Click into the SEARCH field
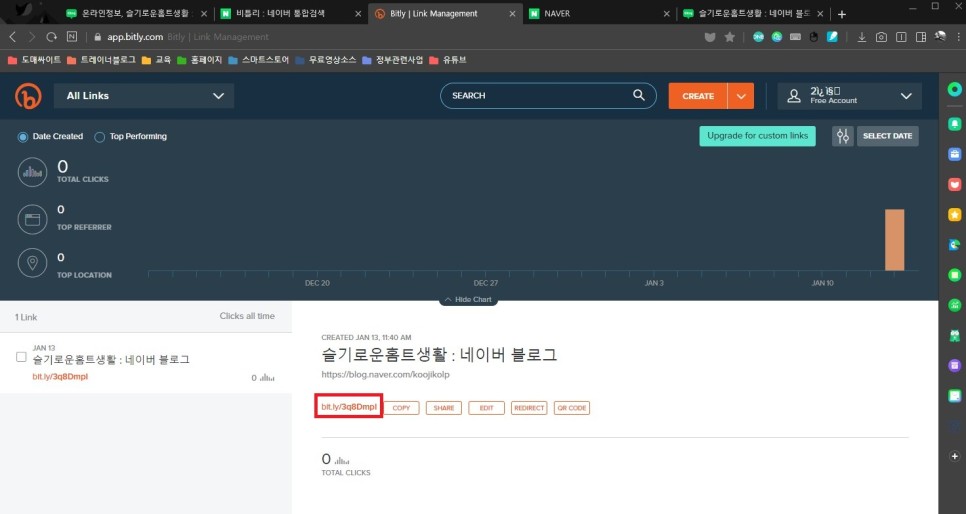The width and height of the screenshot is (966, 514). point(548,96)
